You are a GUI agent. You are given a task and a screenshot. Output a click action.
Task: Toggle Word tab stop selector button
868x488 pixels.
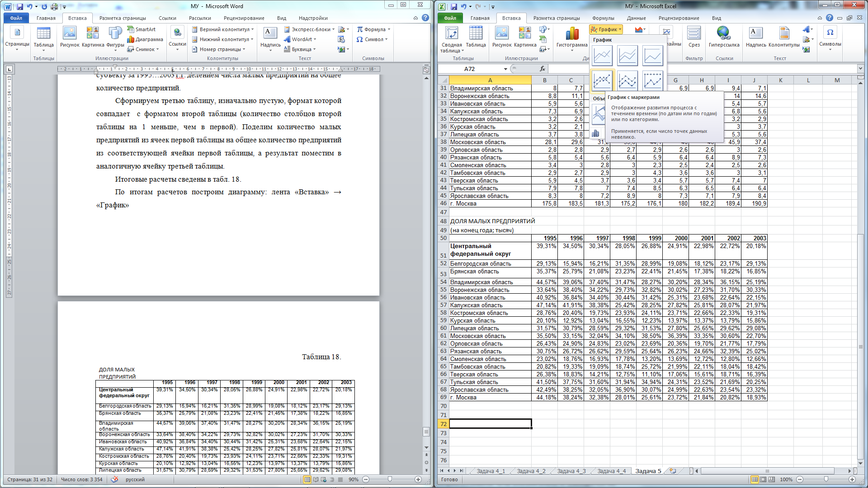(9, 69)
